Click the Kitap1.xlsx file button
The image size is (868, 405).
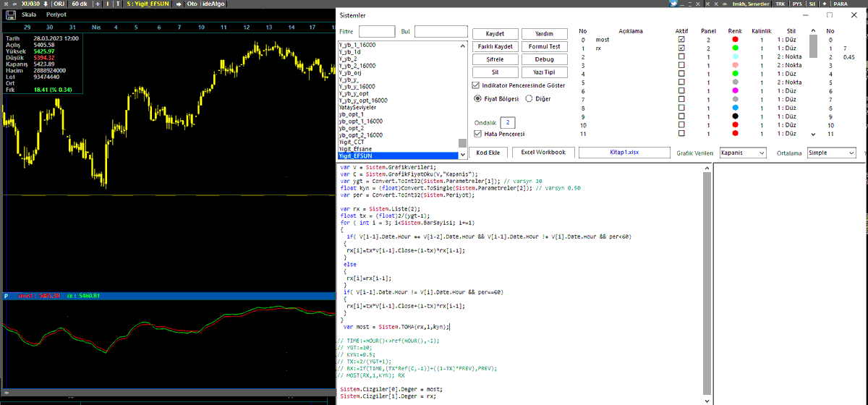coord(625,153)
